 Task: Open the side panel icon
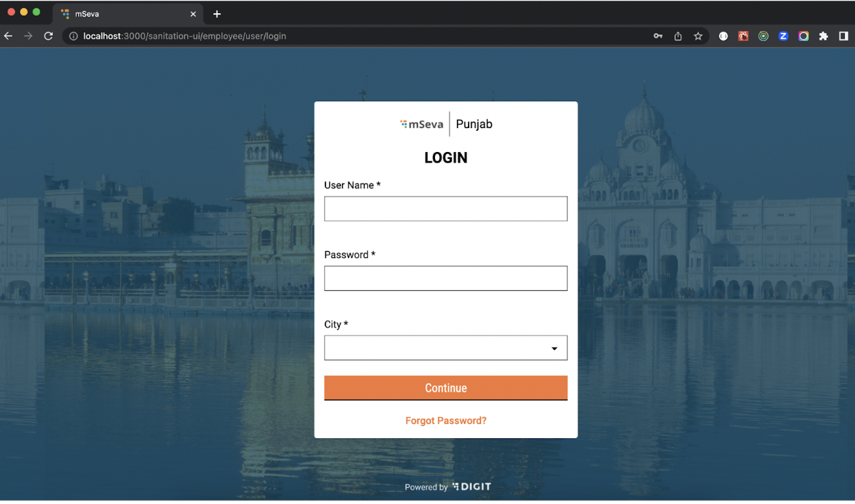843,36
